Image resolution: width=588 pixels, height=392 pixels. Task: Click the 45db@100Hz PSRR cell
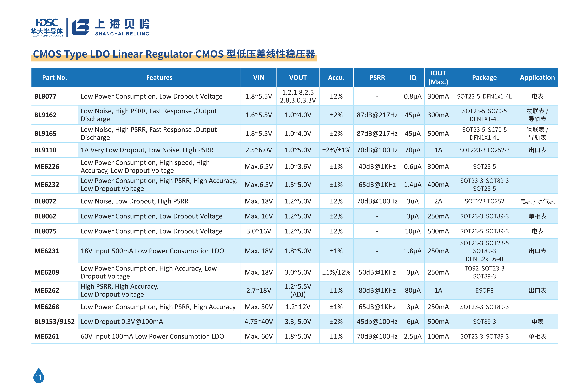[x=377, y=321]
